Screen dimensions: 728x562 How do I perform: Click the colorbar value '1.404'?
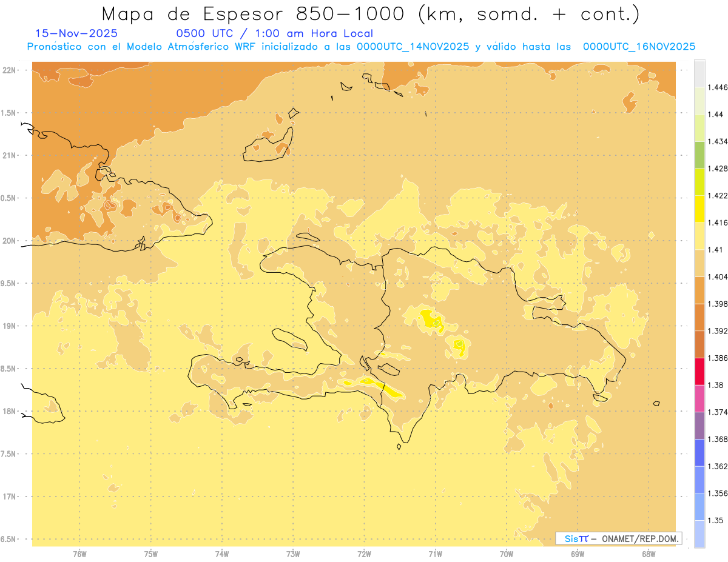point(717,277)
